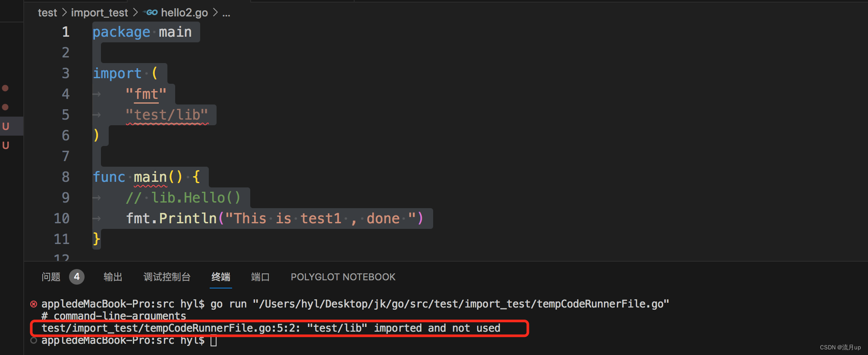Open the breadcrumb ellipsis symbol list
The height and width of the screenshot is (355, 868).
226,14
